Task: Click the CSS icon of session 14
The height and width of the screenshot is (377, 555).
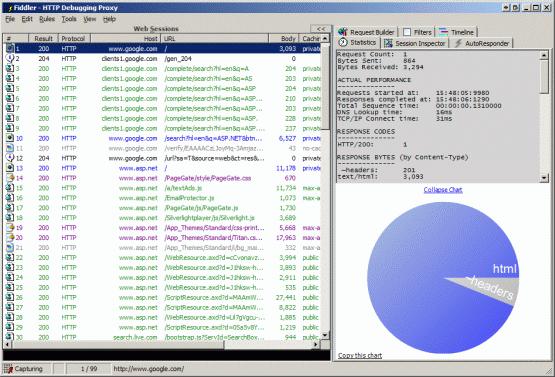Action: coord(10,177)
